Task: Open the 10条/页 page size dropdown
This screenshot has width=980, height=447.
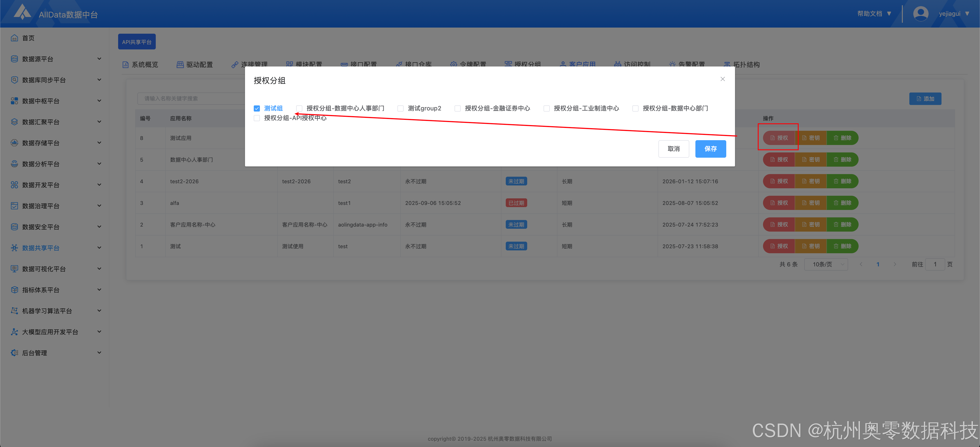Action: coord(826,264)
